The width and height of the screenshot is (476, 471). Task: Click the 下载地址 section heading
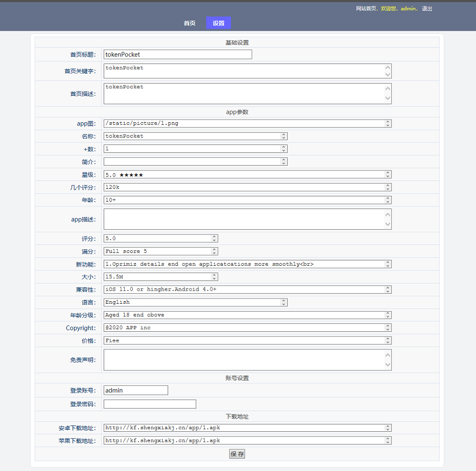237,416
